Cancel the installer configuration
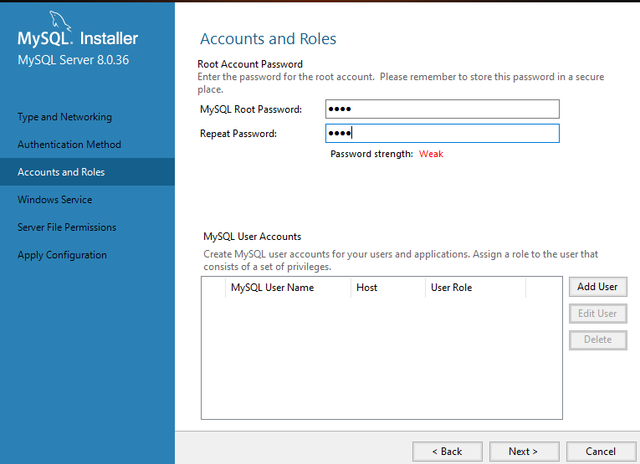This screenshot has width=640, height=464. 600,451
